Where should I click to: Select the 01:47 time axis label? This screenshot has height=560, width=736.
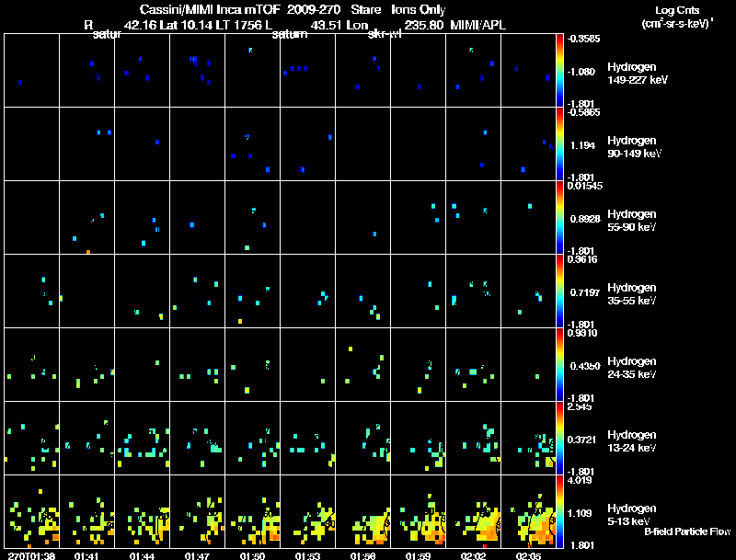pos(197,555)
